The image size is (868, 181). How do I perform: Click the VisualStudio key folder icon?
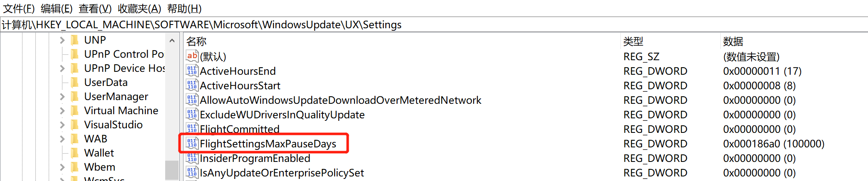pyautogui.click(x=75, y=125)
